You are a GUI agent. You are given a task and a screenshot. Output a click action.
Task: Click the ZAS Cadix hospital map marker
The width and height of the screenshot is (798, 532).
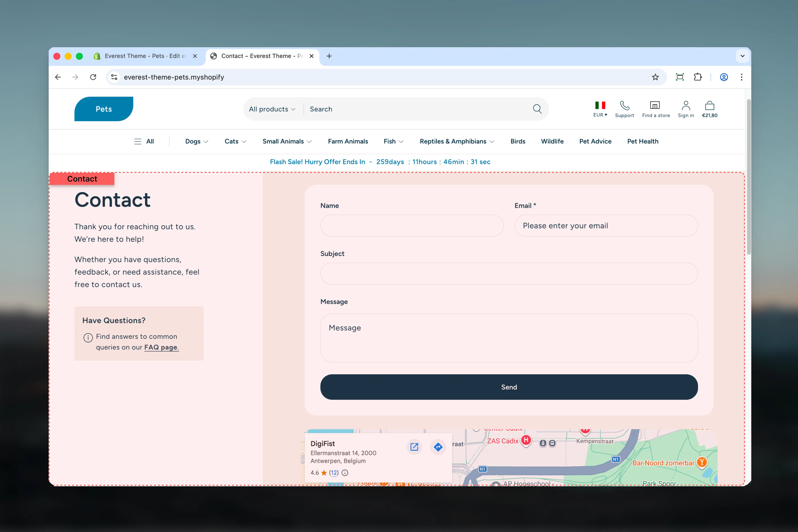pyautogui.click(x=526, y=440)
